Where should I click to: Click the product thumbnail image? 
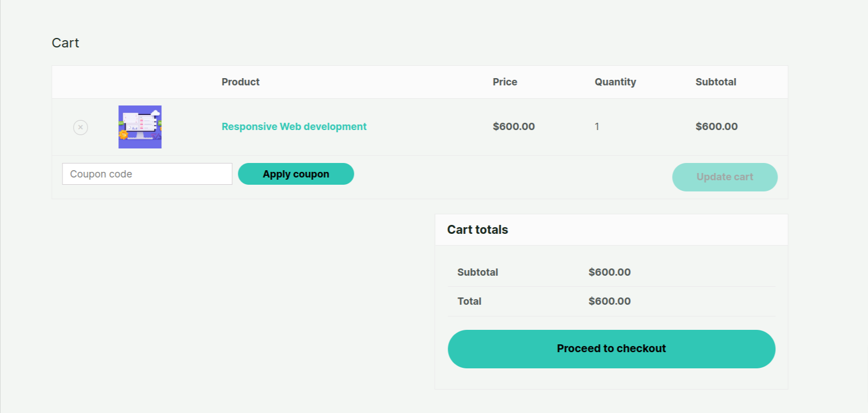pyautogui.click(x=140, y=127)
